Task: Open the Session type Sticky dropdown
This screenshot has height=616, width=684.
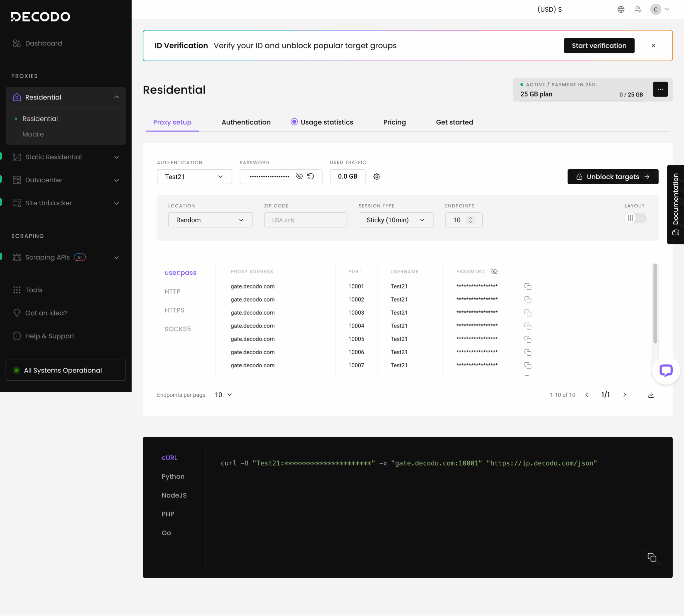Action: [x=396, y=220]
